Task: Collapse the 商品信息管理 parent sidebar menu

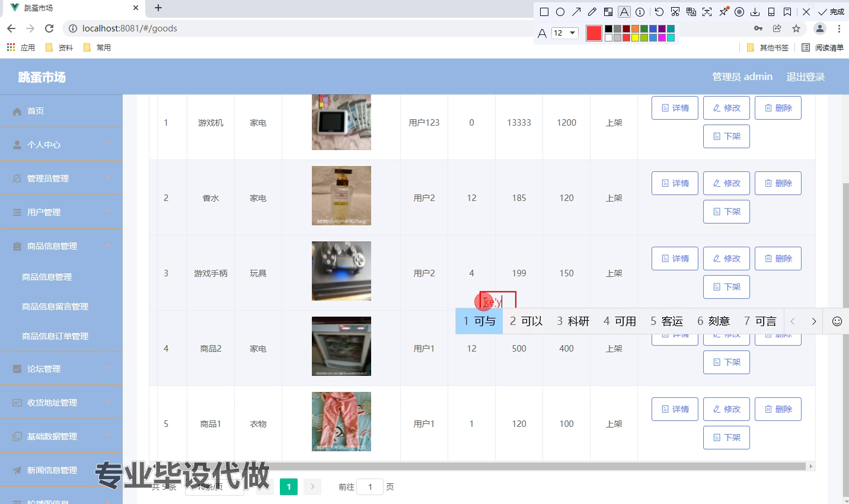Action: (61, 246)
